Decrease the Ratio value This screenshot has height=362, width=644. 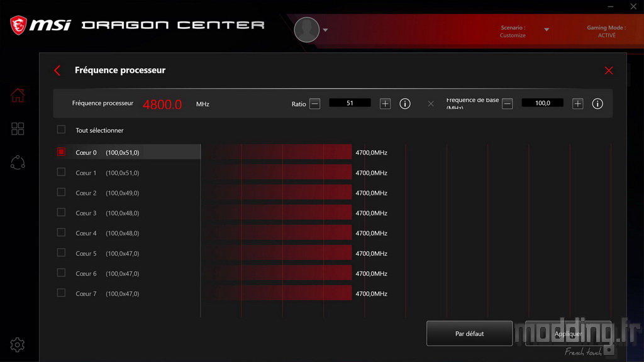click(315, 104)
